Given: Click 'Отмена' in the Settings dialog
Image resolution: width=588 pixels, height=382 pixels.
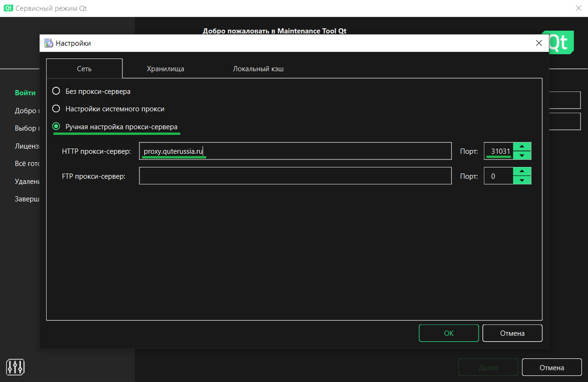Looking at the screenshot, I should point(513,333).
